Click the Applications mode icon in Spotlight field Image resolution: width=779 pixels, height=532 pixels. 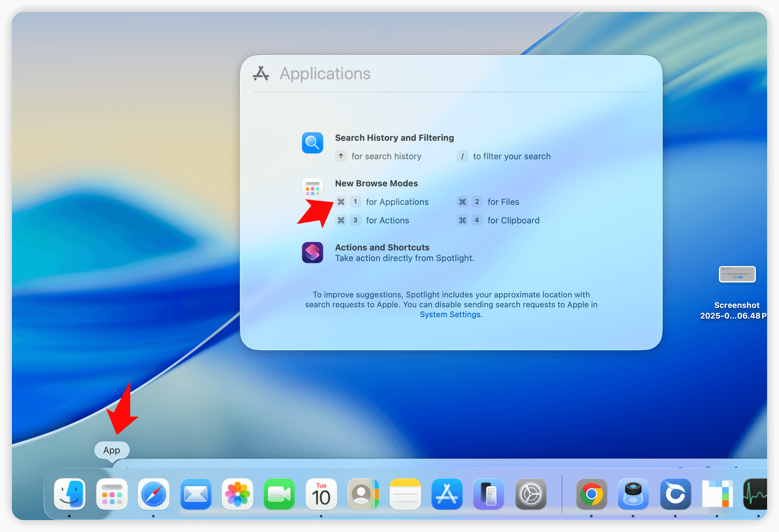[261, 73]
